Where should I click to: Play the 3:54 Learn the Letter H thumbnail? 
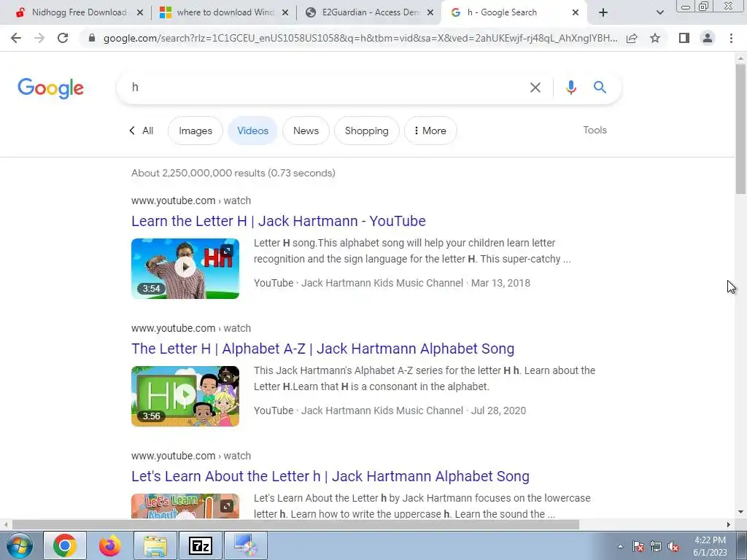[x=185, y=268]
